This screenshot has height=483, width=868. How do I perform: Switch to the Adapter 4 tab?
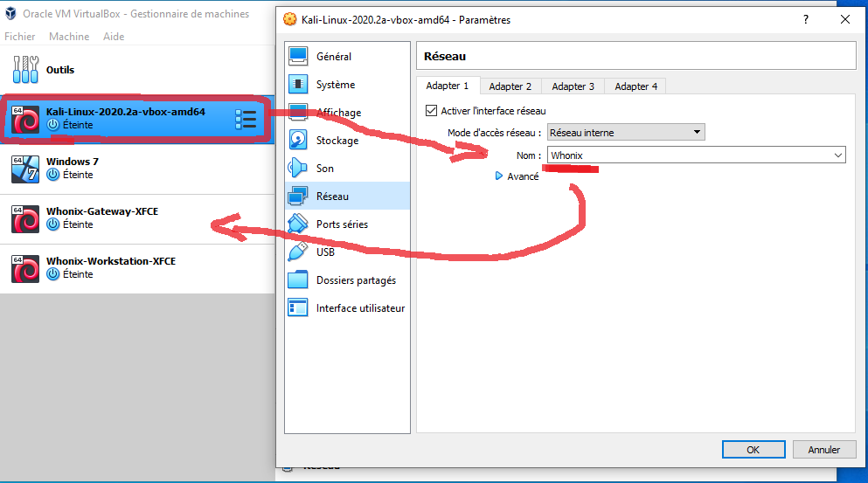coord(636,86)
